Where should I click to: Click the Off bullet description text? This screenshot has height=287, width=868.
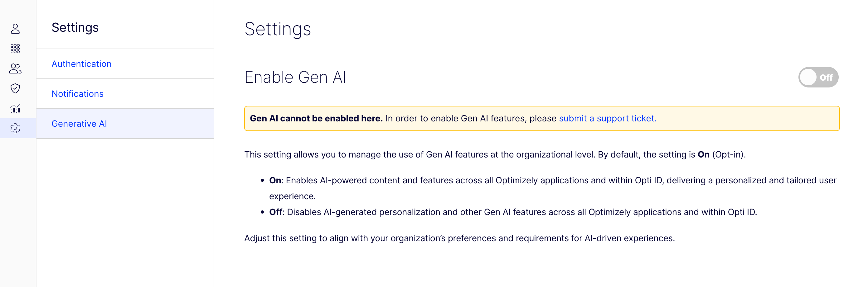[x=513, y=212]
